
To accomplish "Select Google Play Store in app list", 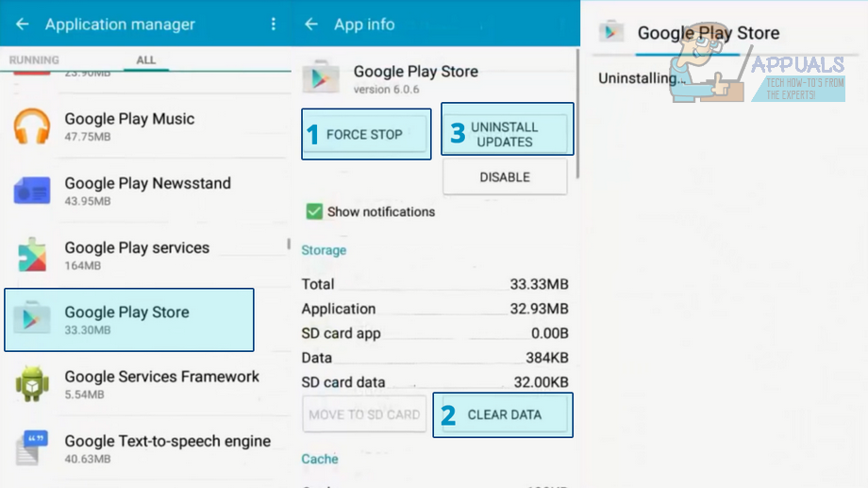I will [129, 320].
